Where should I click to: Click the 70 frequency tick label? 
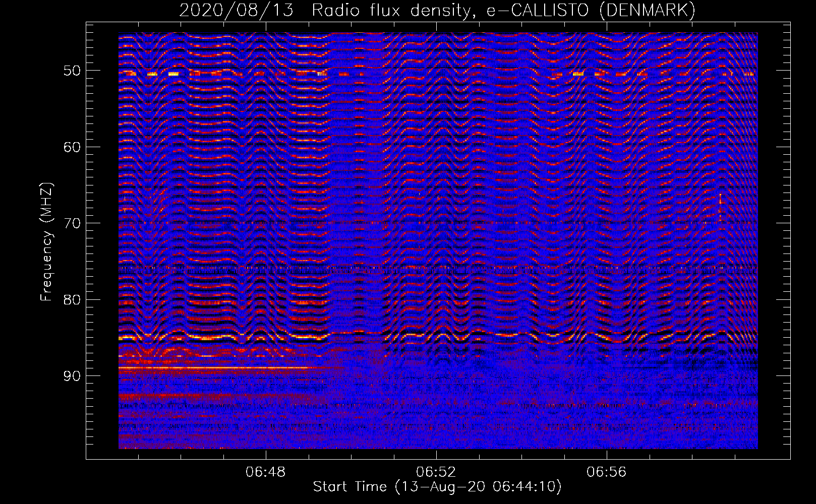[72, 223]
